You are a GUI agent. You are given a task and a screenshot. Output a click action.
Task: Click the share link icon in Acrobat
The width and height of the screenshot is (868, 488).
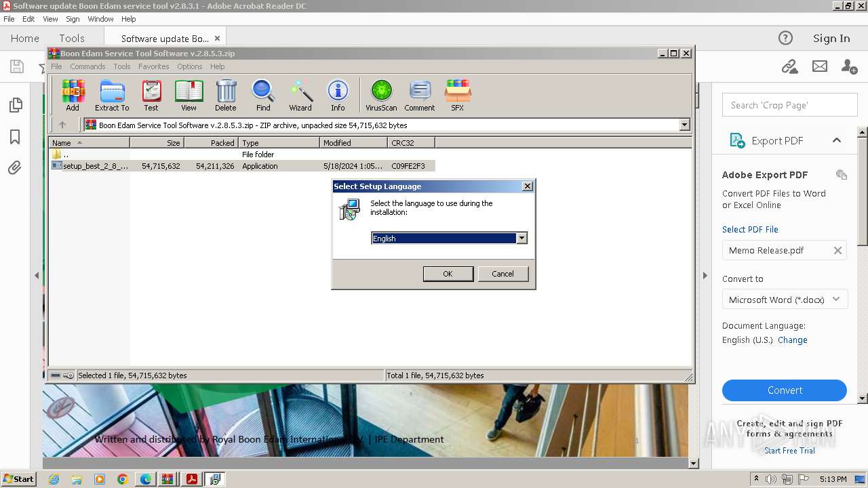coord(789,66)
